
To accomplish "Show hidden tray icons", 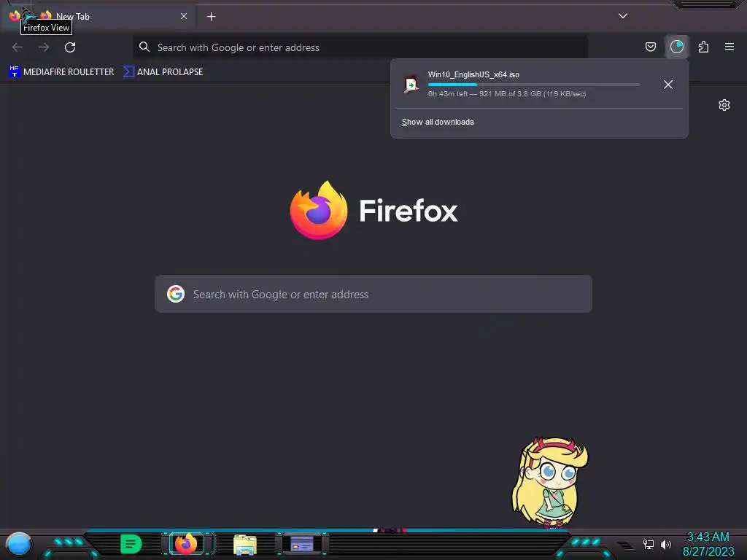I will click(625, 545).
